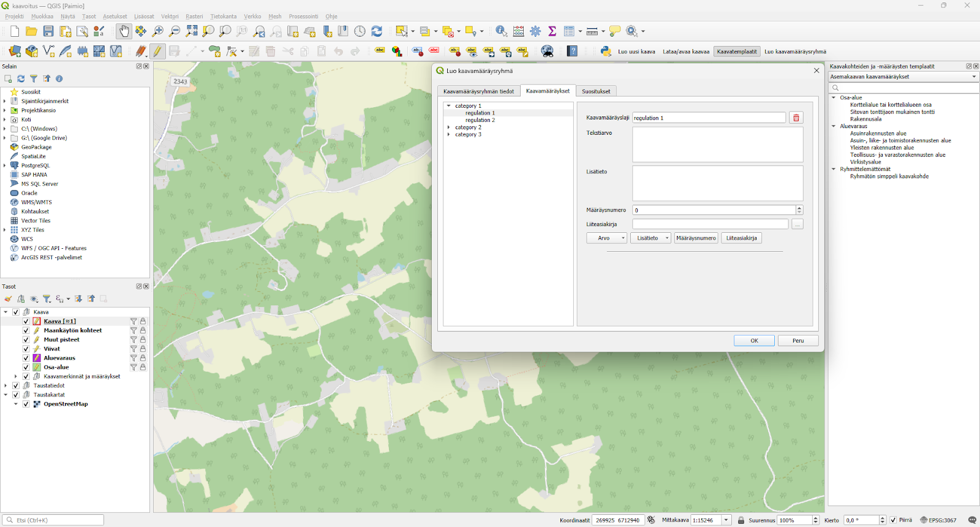Switch to Kaavamääräysryhmän tiedot tab

479,91
